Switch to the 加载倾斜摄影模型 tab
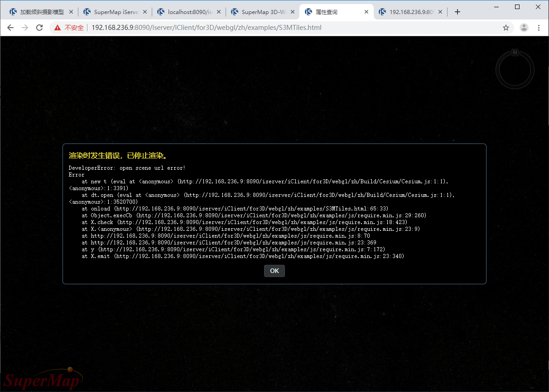The width and height of the screenshot is (549, 392). pyautogui.click(x=41, y=12)
